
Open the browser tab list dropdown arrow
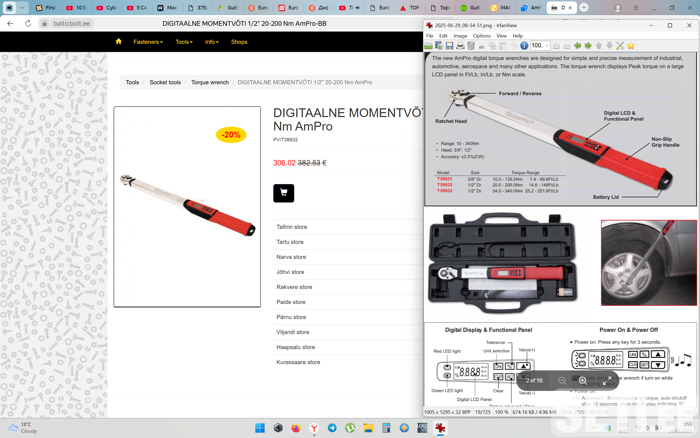[x=22, y=8]
